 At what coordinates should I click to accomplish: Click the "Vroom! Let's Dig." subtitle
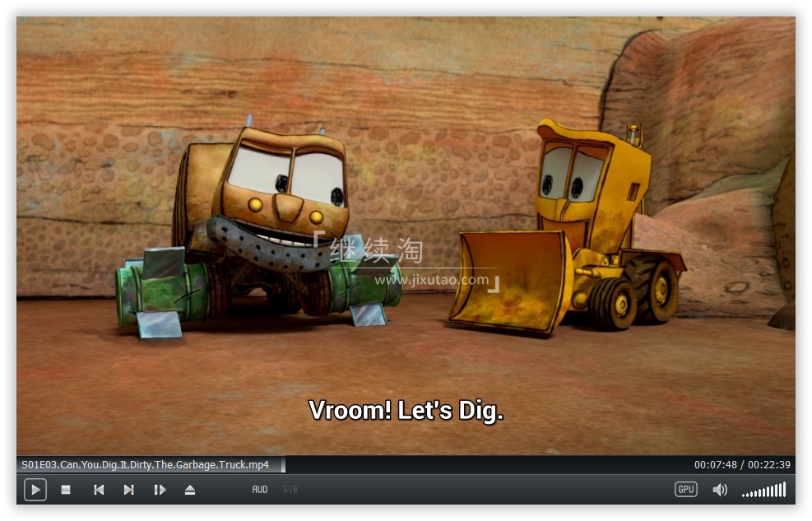point(406,410)
